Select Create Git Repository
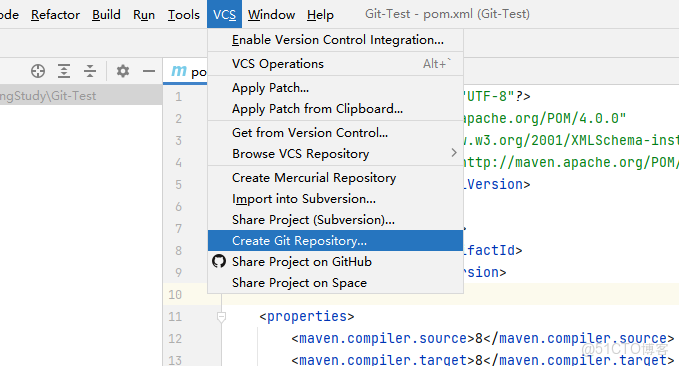Screen dimensions: 679x366 point(336,240)
